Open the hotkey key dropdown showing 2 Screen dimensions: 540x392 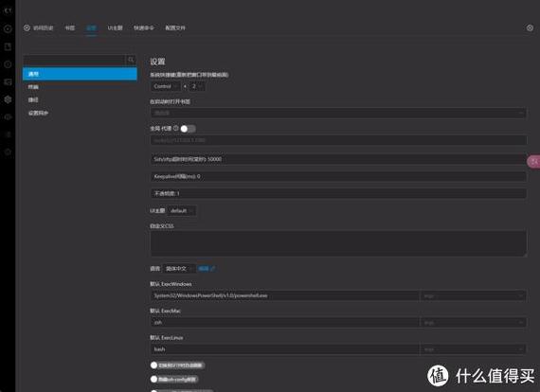coord(197,86)
